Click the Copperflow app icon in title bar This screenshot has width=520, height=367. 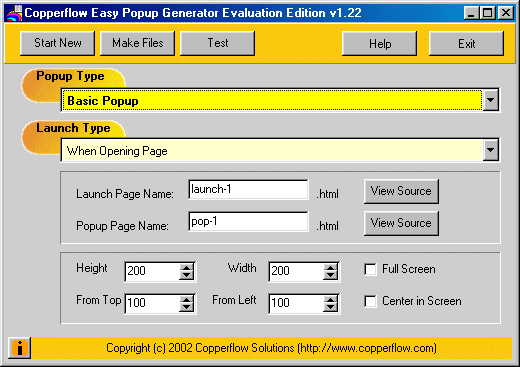click(x=14, y=13)
